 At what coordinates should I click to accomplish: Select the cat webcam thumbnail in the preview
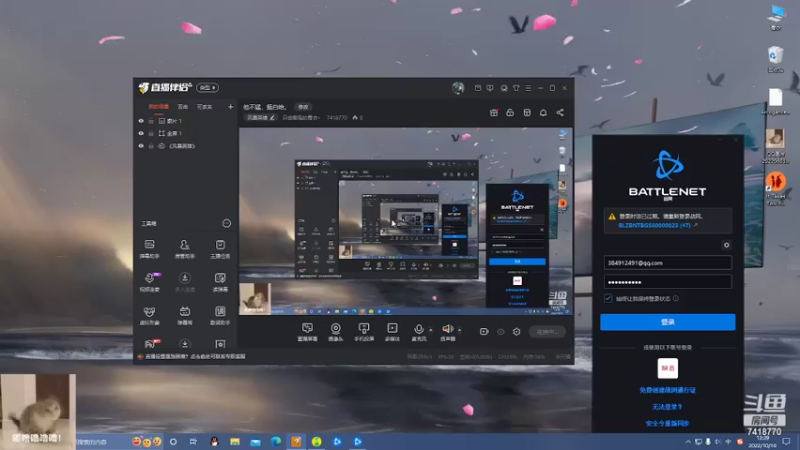[255, 298]
